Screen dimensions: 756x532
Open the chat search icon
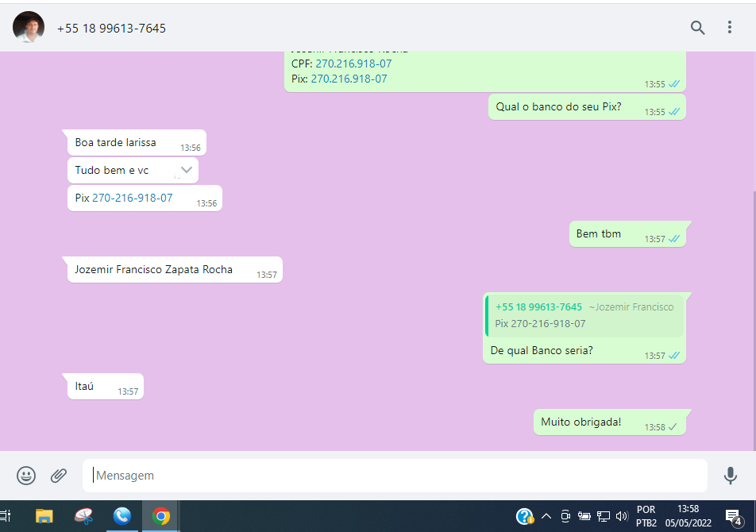coord(697,28)
